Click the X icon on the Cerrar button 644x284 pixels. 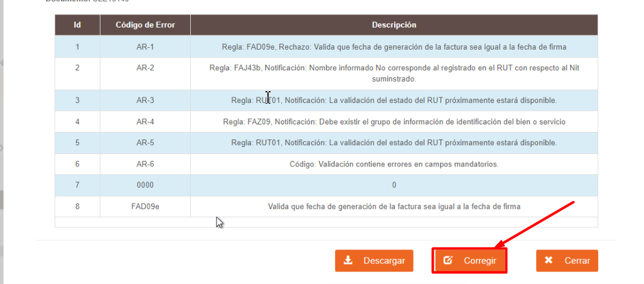[x=549, y=260]
